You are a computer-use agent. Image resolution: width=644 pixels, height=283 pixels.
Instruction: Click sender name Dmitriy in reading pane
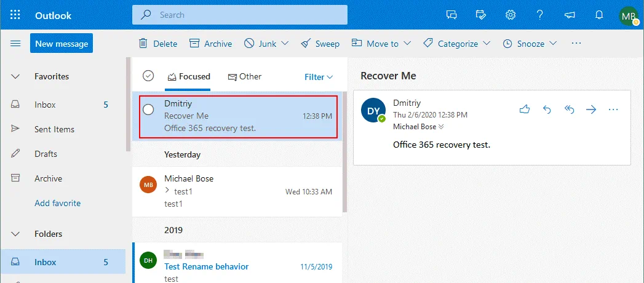coord(407,103)
